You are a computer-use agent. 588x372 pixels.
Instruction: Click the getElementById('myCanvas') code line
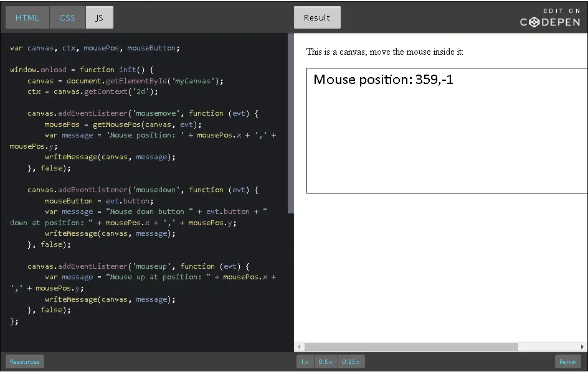125,81
